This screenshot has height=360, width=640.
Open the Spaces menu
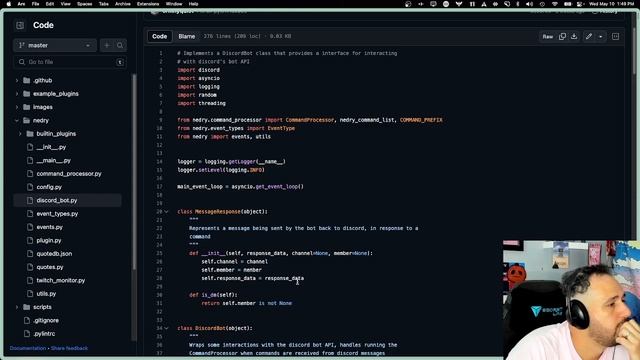click(x=84, y=4)
